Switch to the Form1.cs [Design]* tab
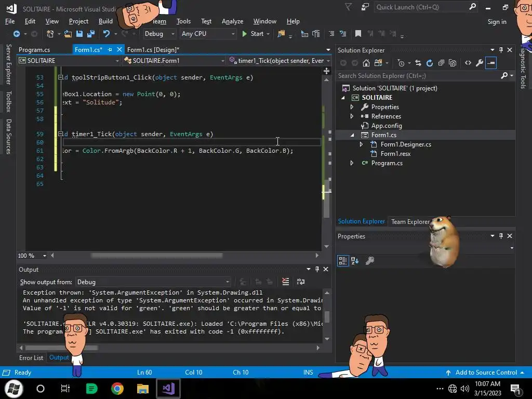 pos(153,49)
